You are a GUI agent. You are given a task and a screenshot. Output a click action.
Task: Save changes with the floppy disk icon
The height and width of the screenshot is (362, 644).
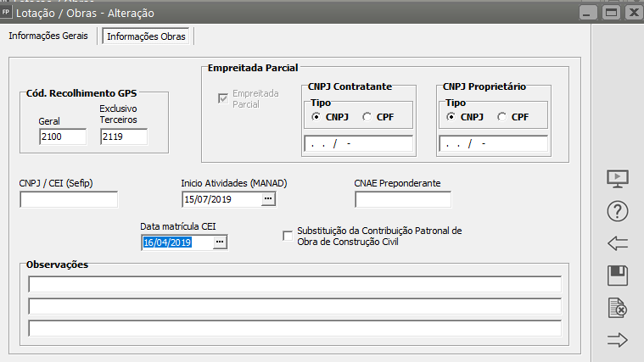pyautogui.click(x=617, y=276)
